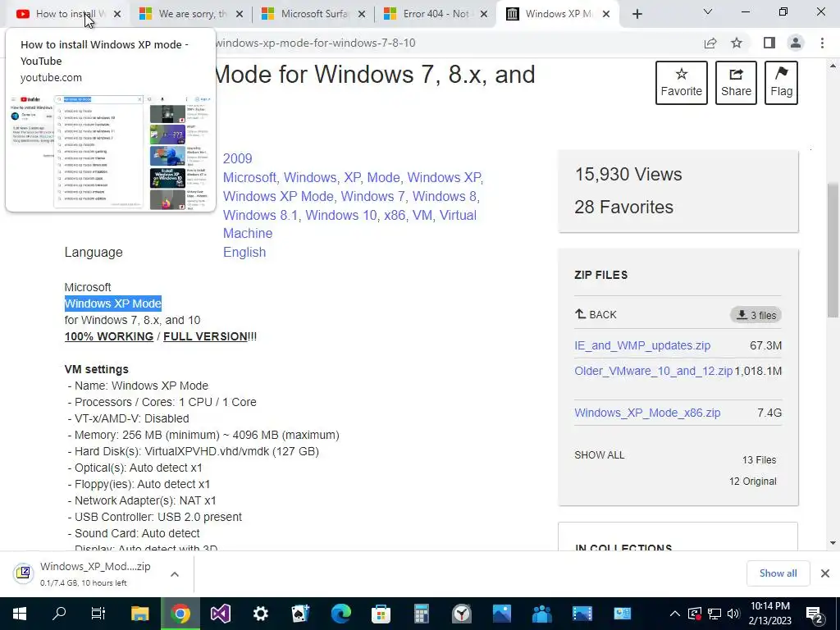The height and width of the screenshot is (630, 840).
Task: Close the Windows XP Mode tab
Action: [x=606, y=14]
